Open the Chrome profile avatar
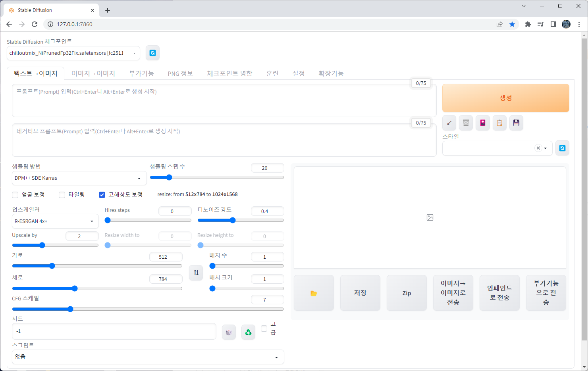The height and width of the screenshot is (371, 588). 566,24
